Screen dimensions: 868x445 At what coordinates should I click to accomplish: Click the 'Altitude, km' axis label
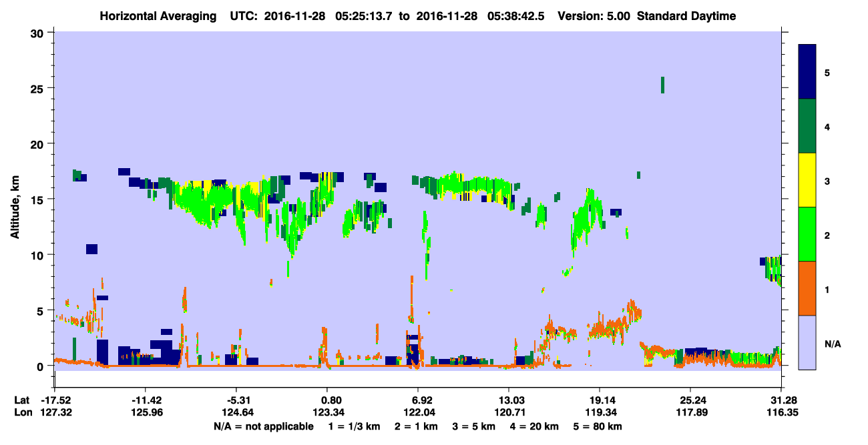click(15, 209)
